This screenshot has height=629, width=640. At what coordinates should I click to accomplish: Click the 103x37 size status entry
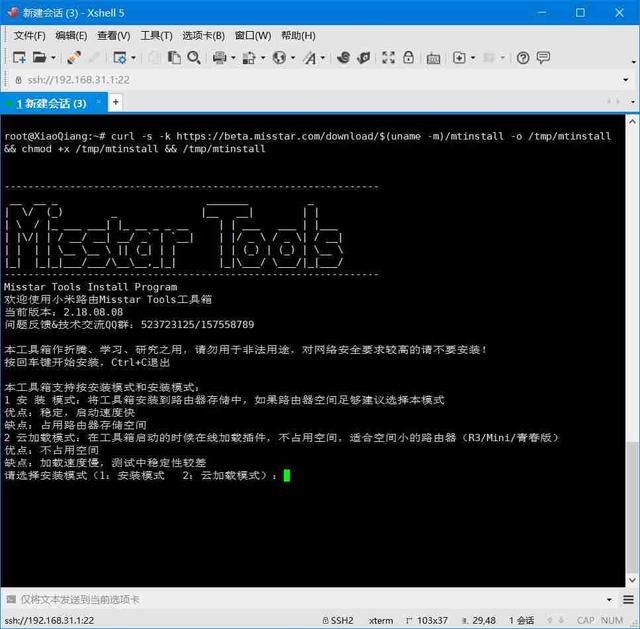427,621
